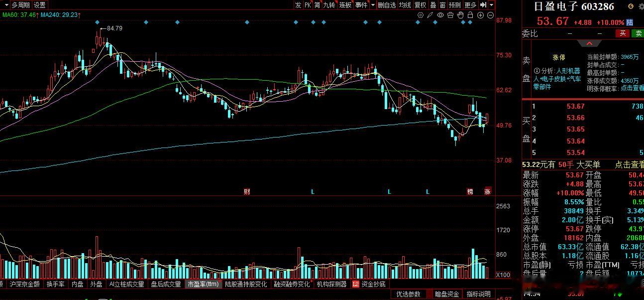
Task: Click the 涨 marker at chart bottom right
Action: [x=488, y=191]
